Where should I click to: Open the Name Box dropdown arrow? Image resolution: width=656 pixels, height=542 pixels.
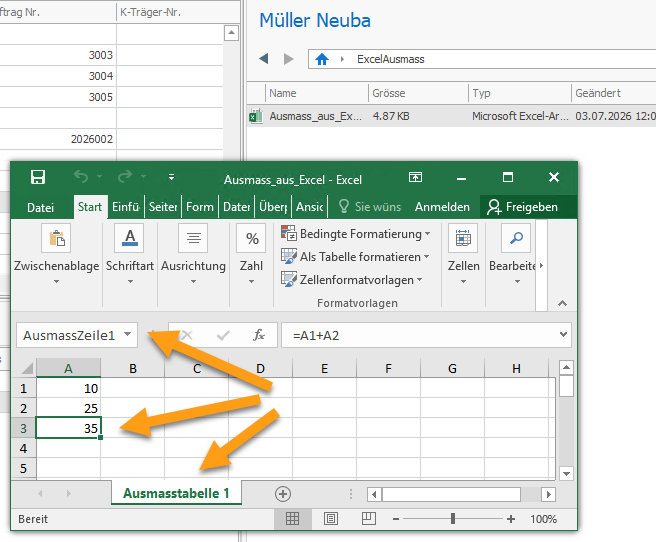128,335
